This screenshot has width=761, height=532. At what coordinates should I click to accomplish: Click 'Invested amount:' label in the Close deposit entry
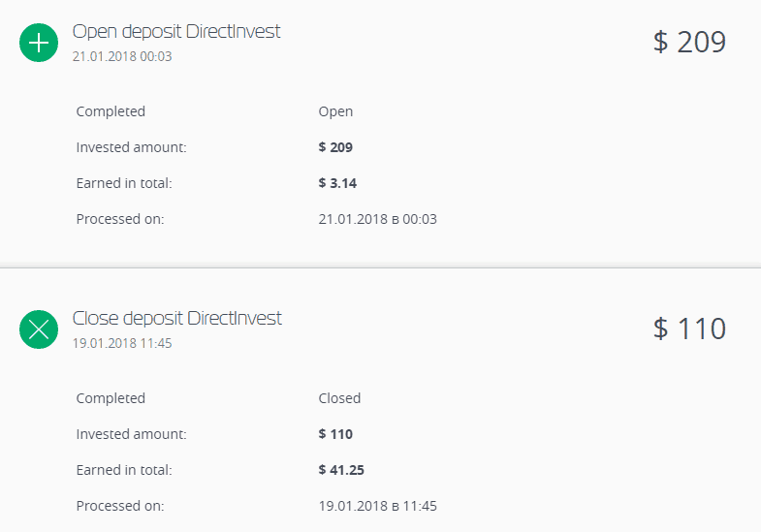(x=131, y=434)
